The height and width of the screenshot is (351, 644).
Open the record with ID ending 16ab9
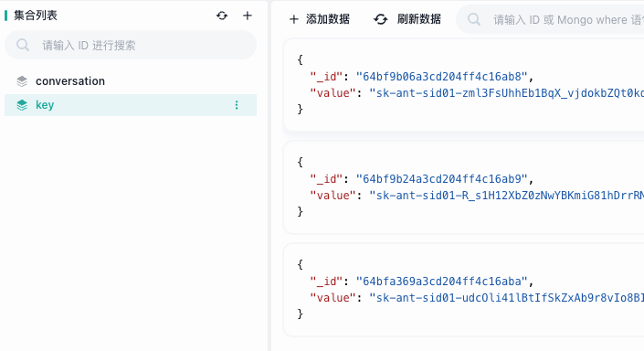click(464, 187)
